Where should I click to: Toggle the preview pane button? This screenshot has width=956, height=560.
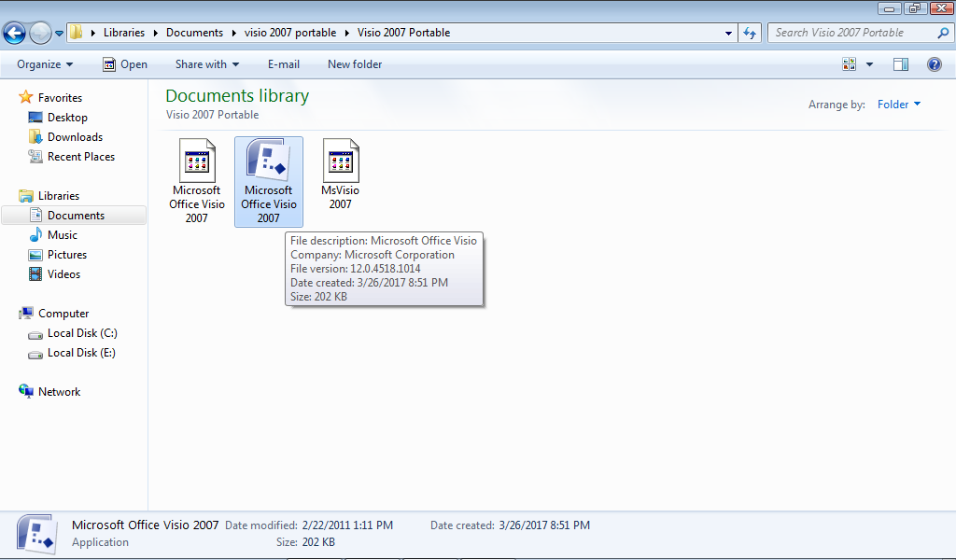(x=901, y=64)
